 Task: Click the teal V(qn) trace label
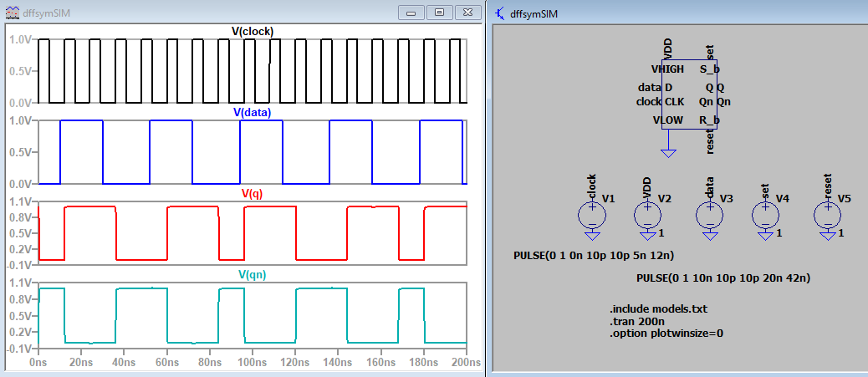tap(252, 274)
